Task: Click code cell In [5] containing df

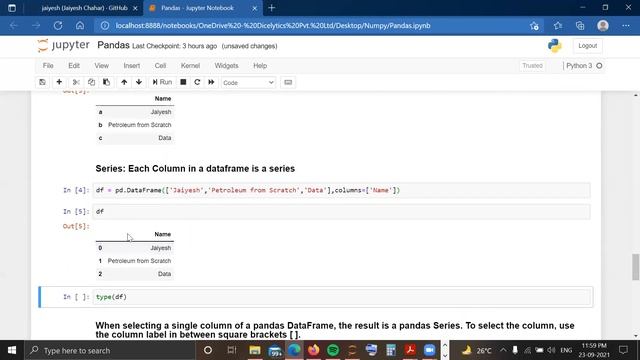Action: coord(341,211)
